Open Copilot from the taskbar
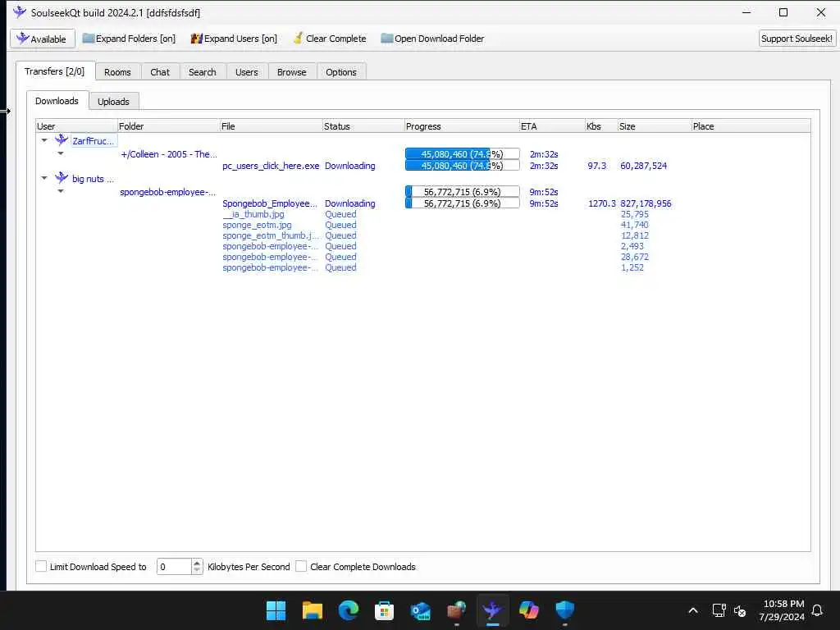The image size is (840, 630). 529,610
